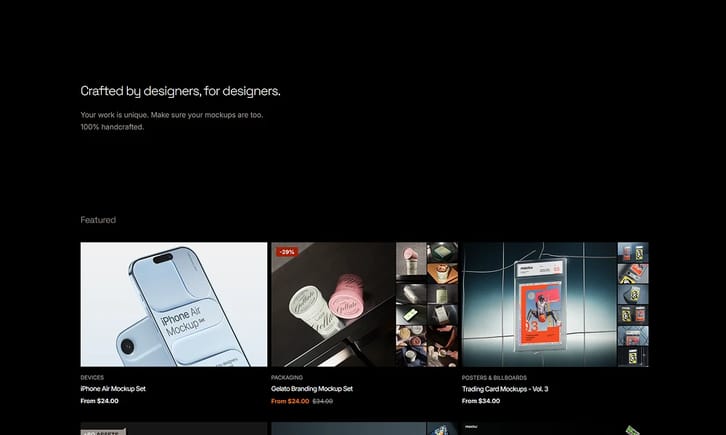Click the From $24.00 price under iPhone Air

pos(99,401)
